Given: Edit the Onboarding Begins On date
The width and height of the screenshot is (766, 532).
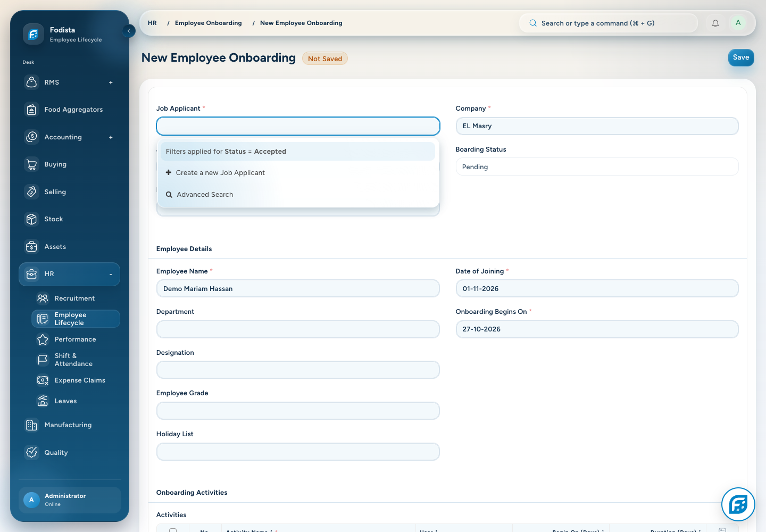Looking at the screenshot, I should click(597, 329).
